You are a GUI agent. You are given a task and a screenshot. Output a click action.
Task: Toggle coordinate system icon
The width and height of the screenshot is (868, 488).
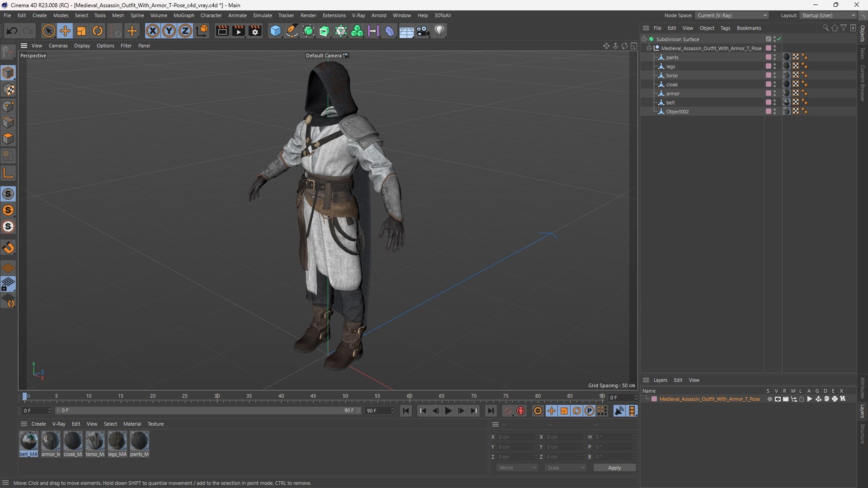click(x=202, y=31)
